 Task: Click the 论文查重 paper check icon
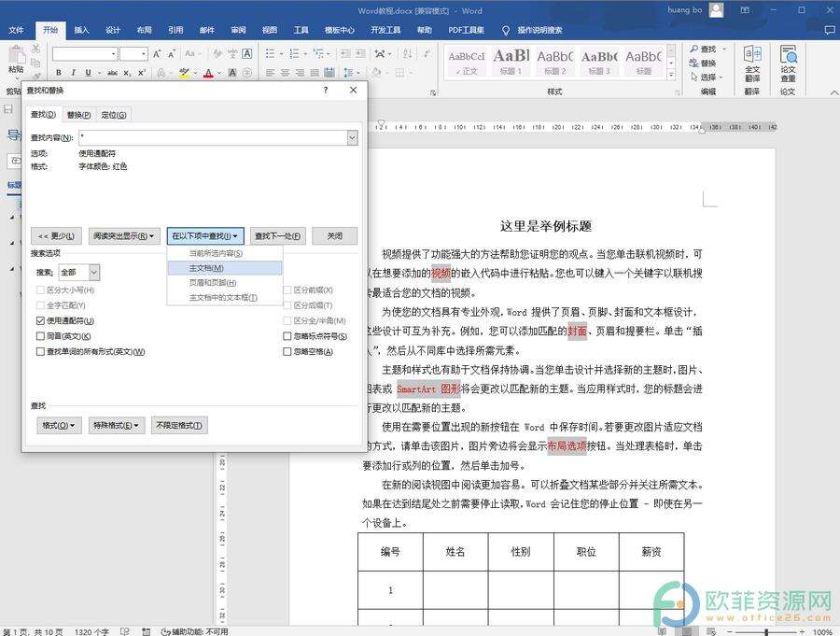788,62
